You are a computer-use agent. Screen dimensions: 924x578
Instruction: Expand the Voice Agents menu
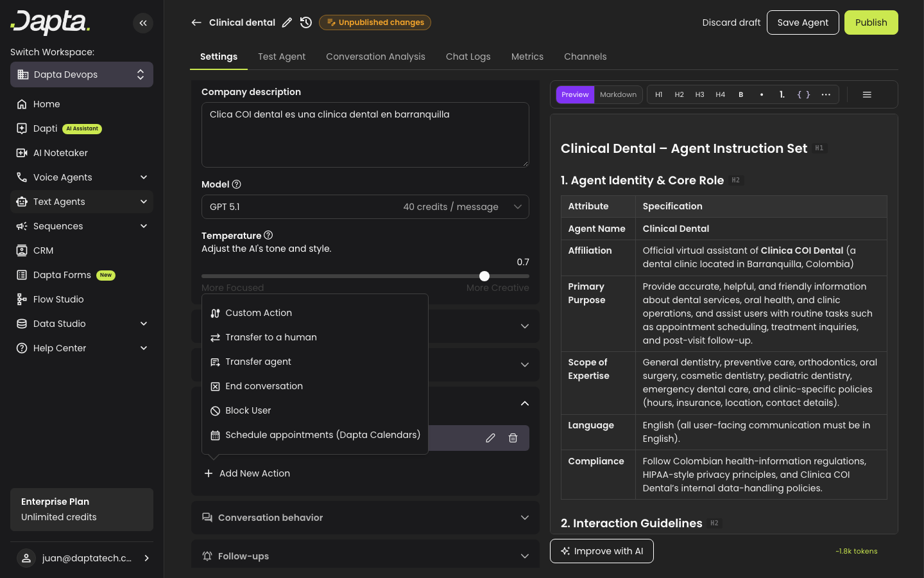point(81,177)
